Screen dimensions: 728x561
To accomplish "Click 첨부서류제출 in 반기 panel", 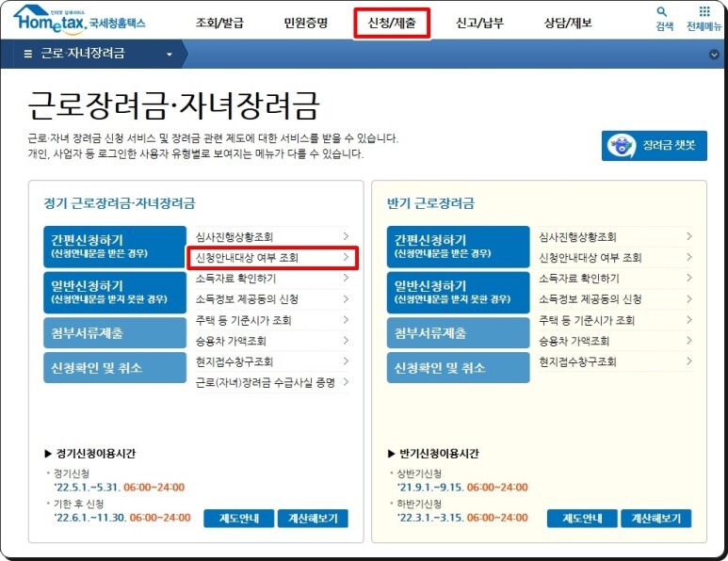I will click(x=459, y=332).
